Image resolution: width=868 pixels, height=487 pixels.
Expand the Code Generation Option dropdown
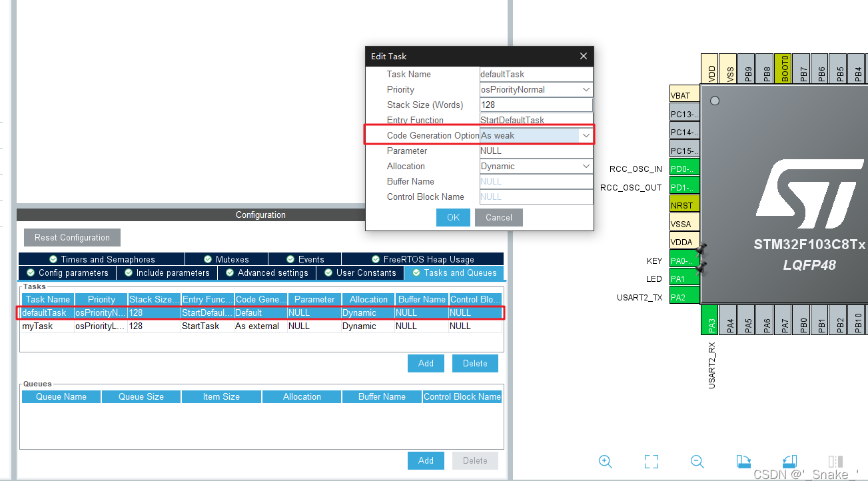(585, 135)
